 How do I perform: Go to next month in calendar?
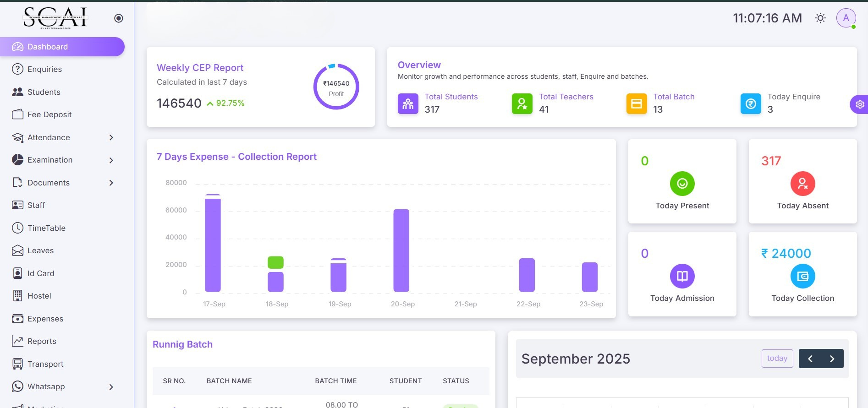[832, 359]
